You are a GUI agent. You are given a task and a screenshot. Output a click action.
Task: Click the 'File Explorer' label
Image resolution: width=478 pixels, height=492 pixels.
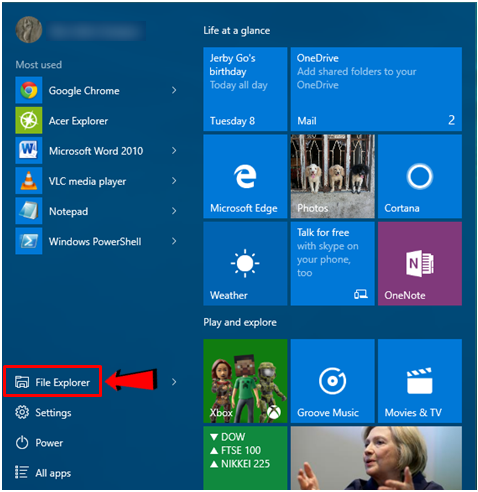coord(63,382)
